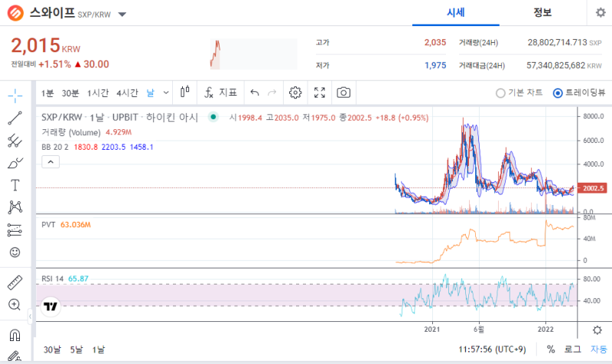This screenshot has width=612, height=364.
Task: Select the zoom-in tool
Action: (15, 304)
